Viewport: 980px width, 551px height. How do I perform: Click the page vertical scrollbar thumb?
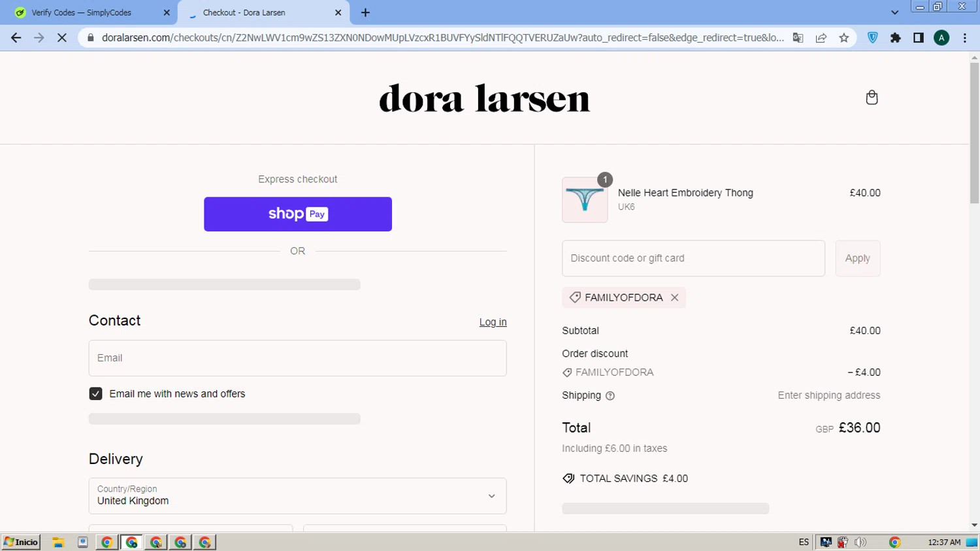point(974,134)
